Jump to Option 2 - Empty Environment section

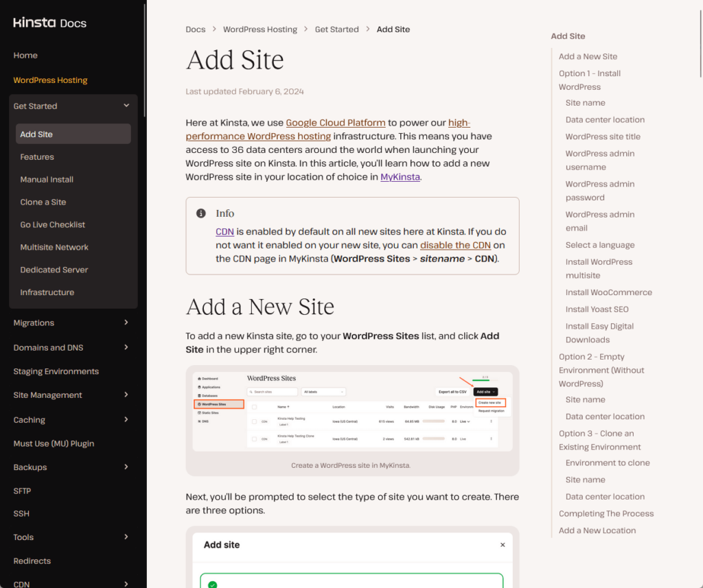[601, 371]
